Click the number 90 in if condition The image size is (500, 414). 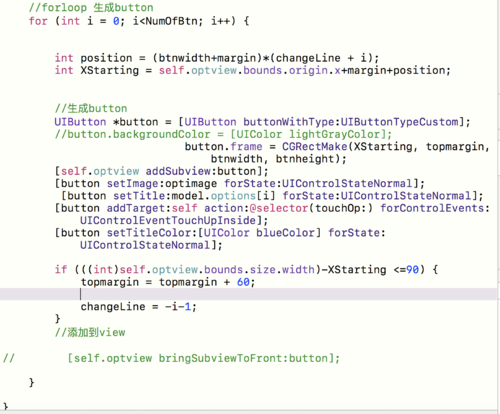[x=412, y=269]
